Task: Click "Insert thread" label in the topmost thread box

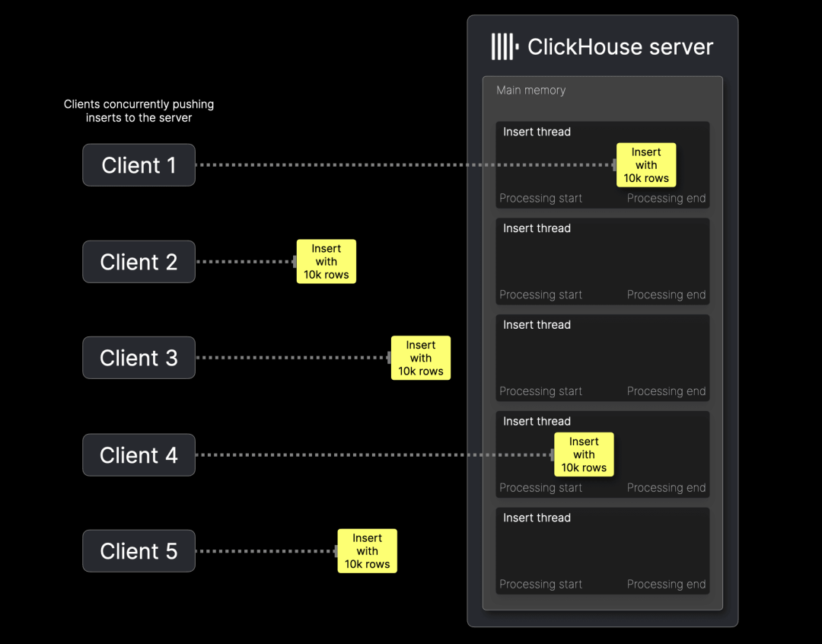Action: click(537, 132)
